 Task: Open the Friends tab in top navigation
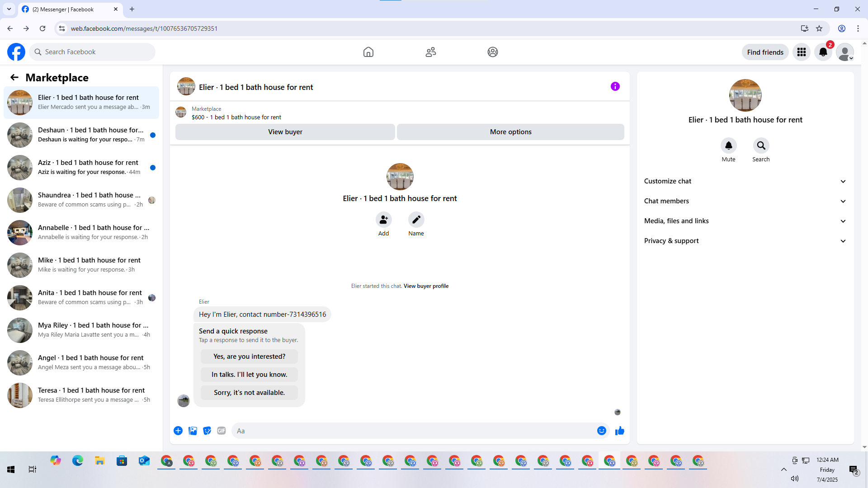tap(430, 52)
